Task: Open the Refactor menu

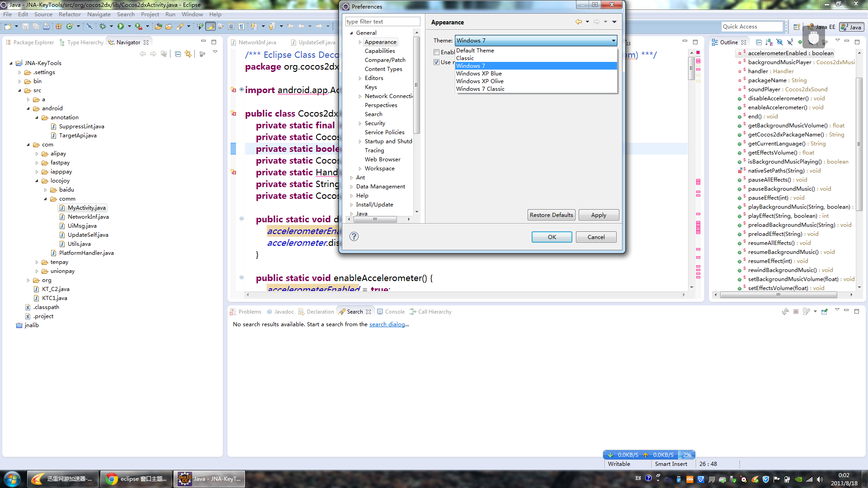Action: (x=70, y=14)
